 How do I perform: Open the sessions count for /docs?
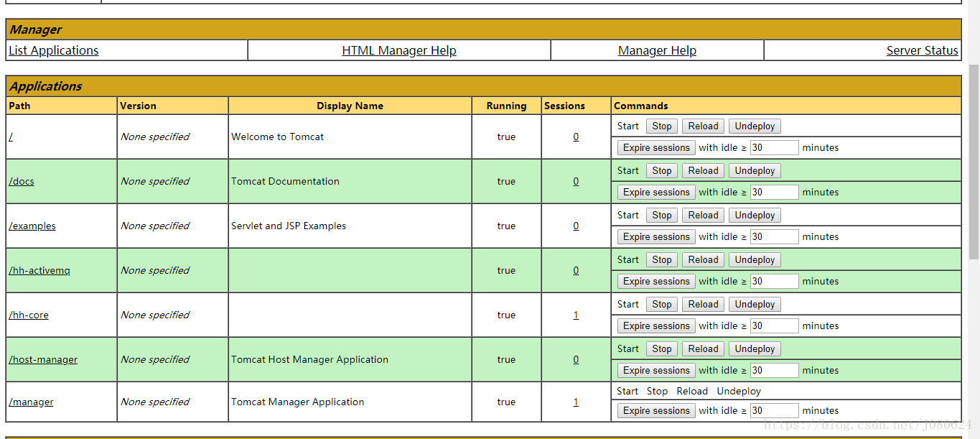(576, 181)
